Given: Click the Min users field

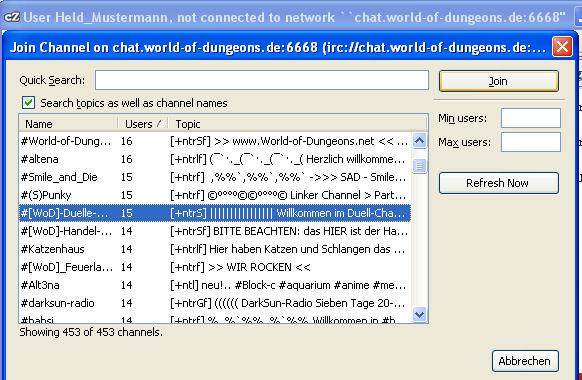Looking at the screenshot, I should click(530, 118).
